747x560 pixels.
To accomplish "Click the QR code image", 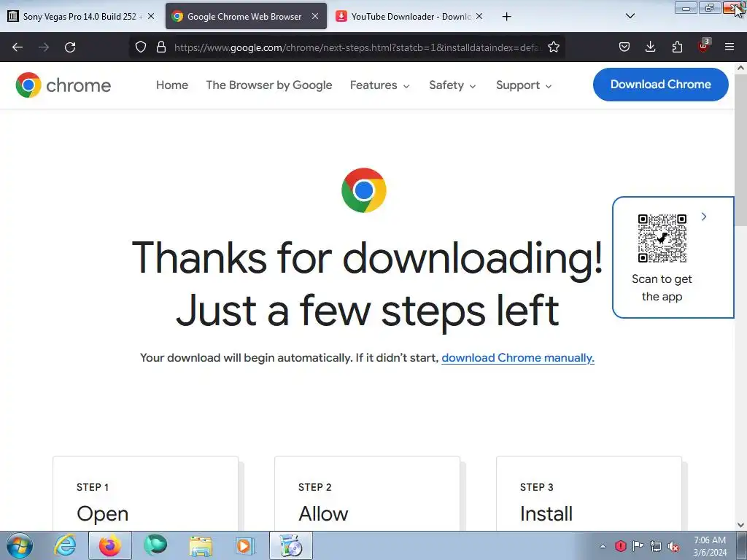I will point(662,238).
